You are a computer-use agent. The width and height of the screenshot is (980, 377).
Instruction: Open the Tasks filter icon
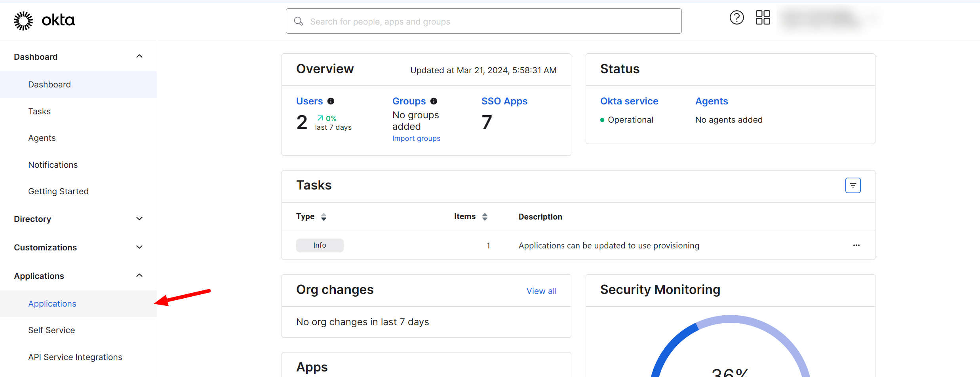[x=853, y=186]
